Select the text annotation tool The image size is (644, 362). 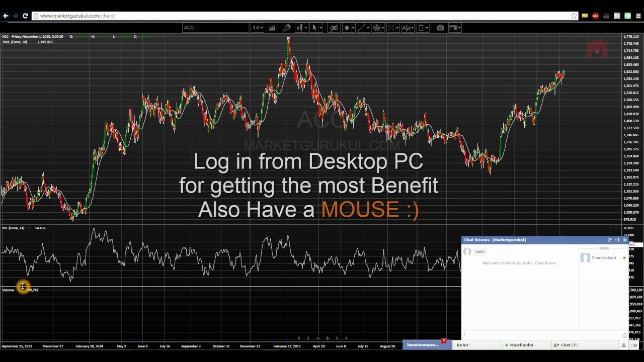point(406,28)
